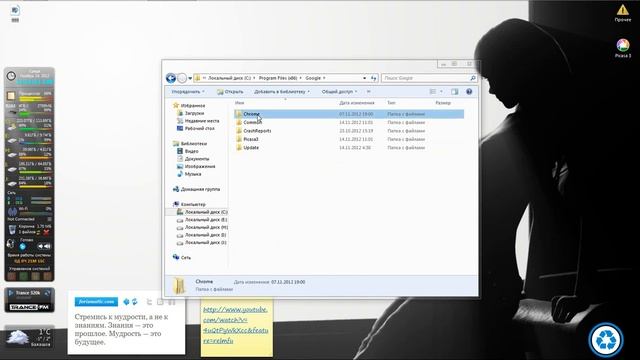Viewport: 640px width, 360px height.
Task: Show hidden toolbar commands with the chevron
Action: point(369,92)
